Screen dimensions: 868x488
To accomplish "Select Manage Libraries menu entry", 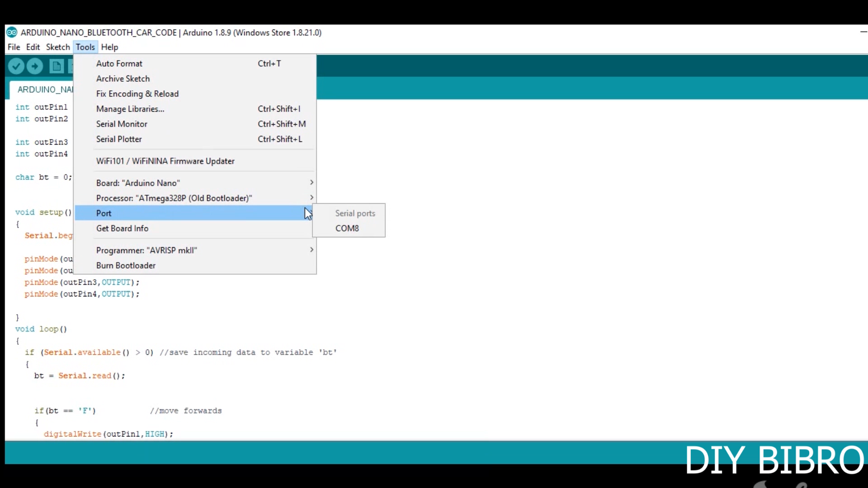I will (130, 109).
